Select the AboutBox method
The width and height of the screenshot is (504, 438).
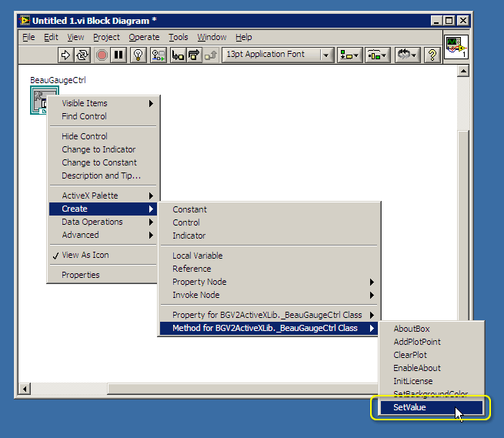[x=432, y=329]
